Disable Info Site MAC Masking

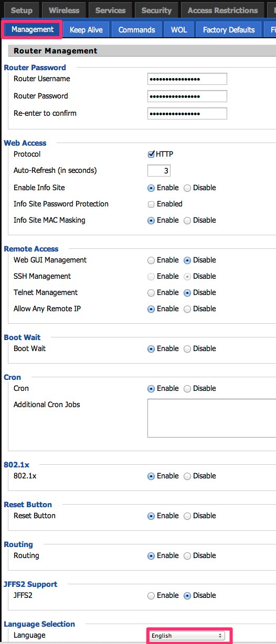(187, 221)
